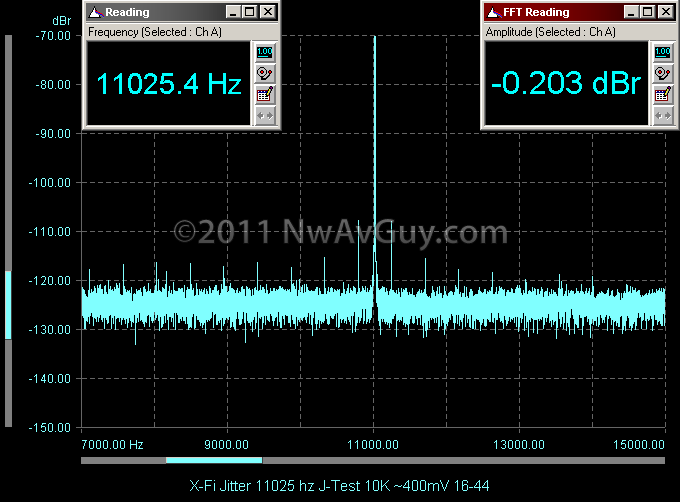Click the -120.00 y-axis label
680x502 pixels.
[x=49, y=281]
